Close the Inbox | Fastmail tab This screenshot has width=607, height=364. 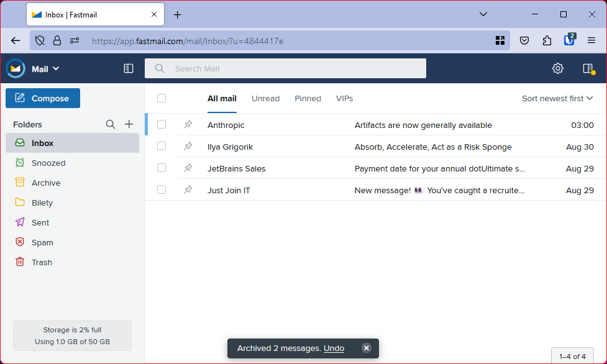click(154, 14)
